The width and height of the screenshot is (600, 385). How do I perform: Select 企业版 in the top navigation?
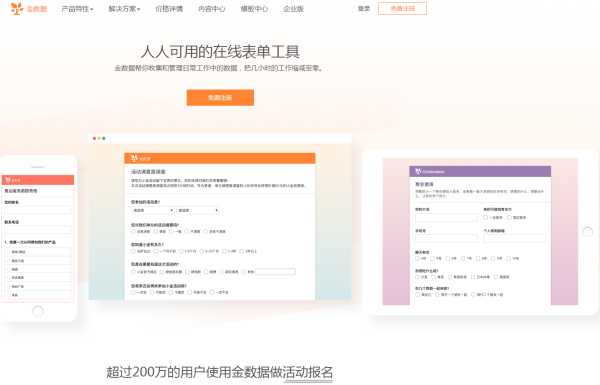(293, 9)
